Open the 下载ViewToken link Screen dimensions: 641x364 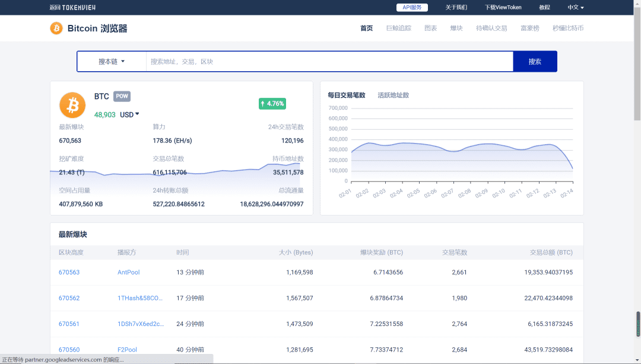[x=503, y=7]
